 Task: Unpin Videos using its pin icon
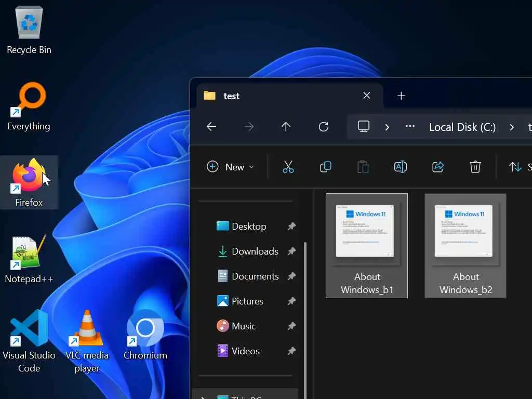pyautogui.click(x=292, y=351)
